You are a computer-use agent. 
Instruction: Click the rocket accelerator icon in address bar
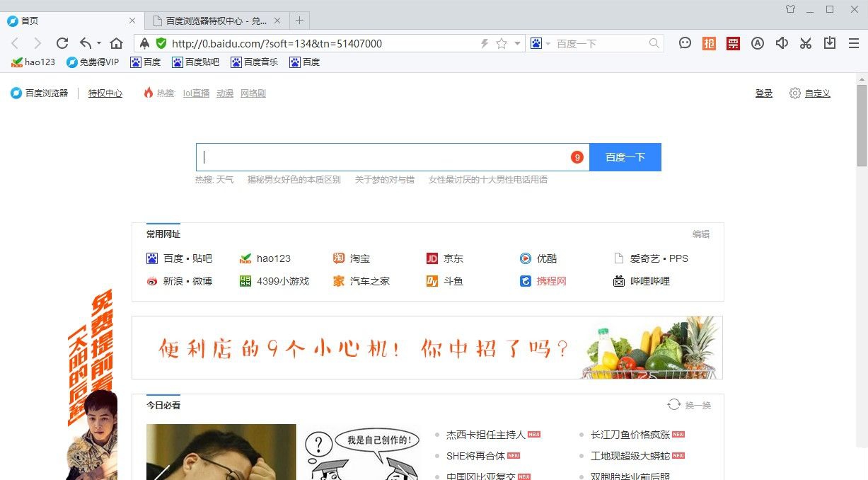coord(144,43)
